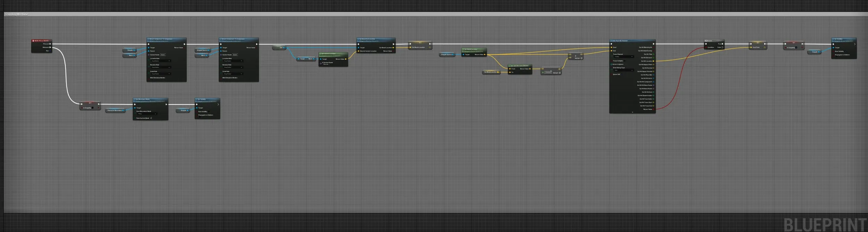868x232 pixels.
Task: Click Actors to Ignore array pin
Action: click(x=612, y=64)
